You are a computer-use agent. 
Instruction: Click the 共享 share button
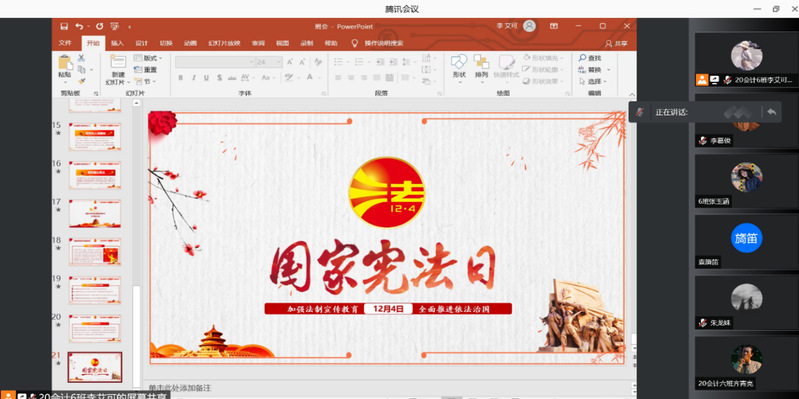coord(617,44)
